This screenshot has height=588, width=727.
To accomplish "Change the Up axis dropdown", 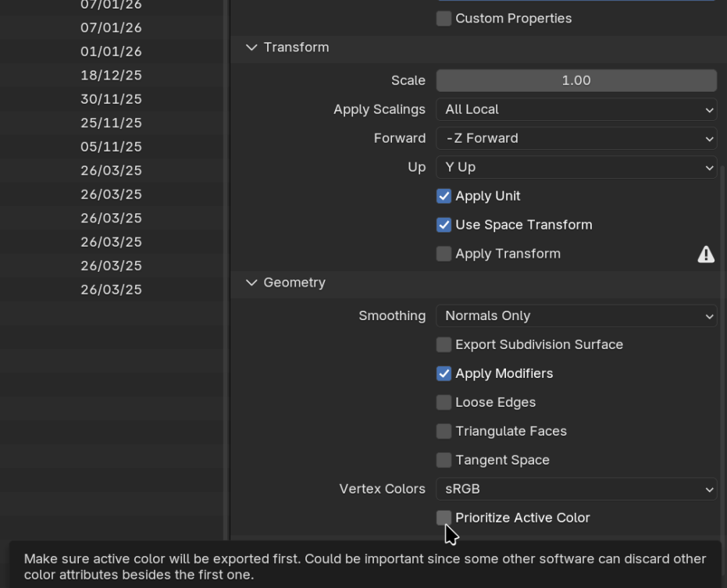I will pos(576,167).
